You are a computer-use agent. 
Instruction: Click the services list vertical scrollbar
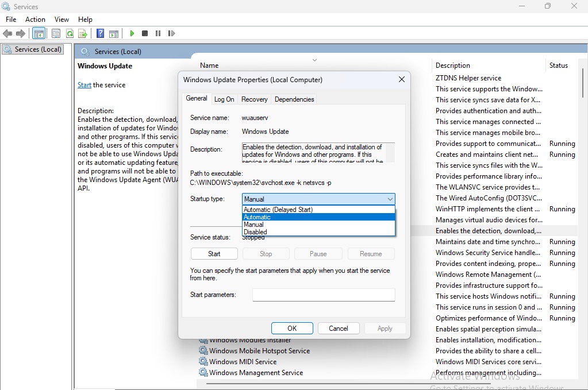point(583,83)
